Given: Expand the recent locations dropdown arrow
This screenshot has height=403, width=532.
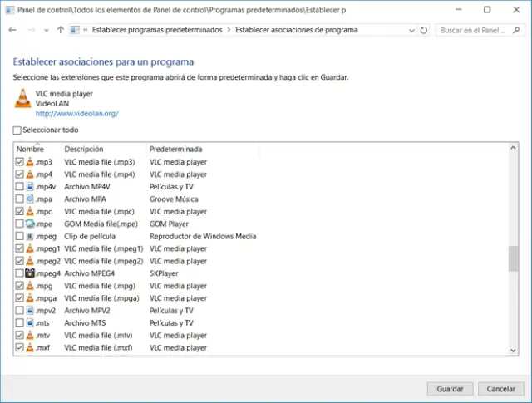Looking at the screenshot, I should pyautogui.click(x=47, y=30).
